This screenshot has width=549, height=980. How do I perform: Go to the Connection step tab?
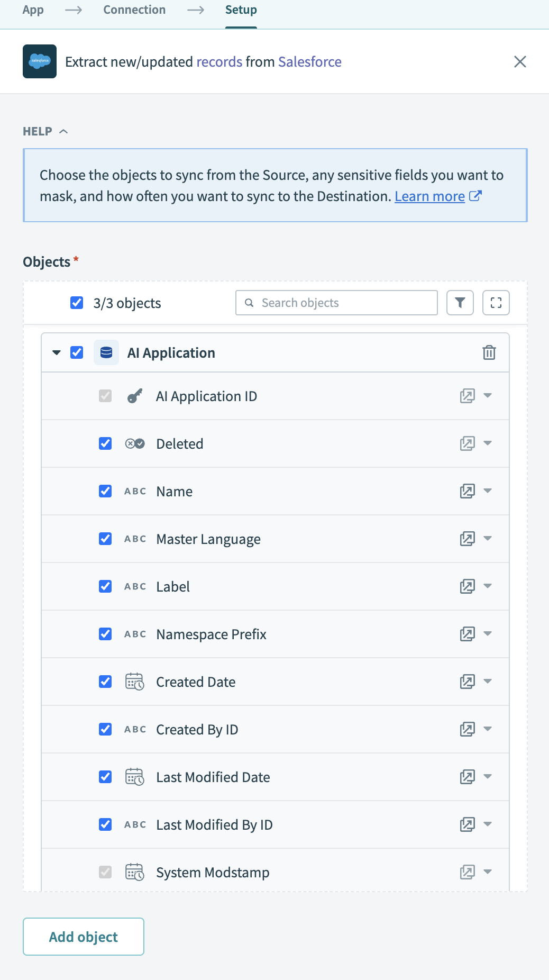(134, 10)
